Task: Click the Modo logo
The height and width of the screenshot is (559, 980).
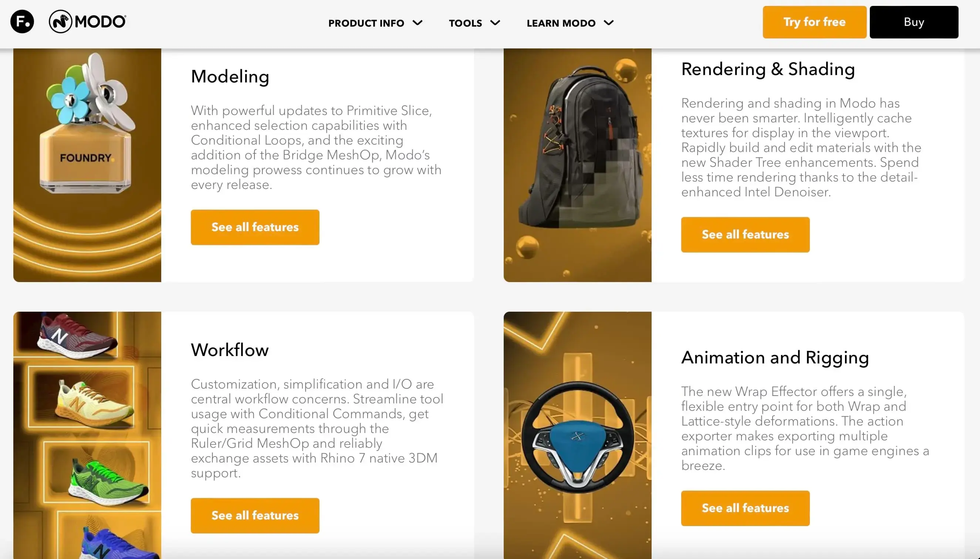Action: (x=88, y=21)
